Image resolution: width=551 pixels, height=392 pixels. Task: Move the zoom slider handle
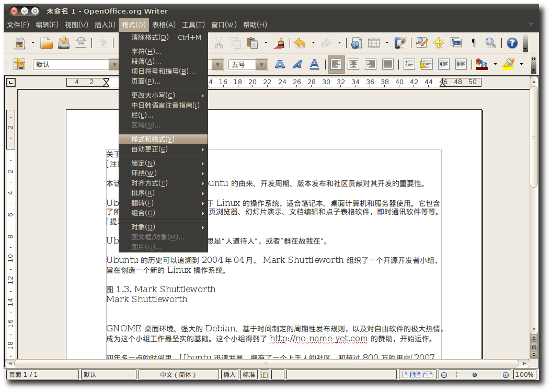click(x=474, y=375)
